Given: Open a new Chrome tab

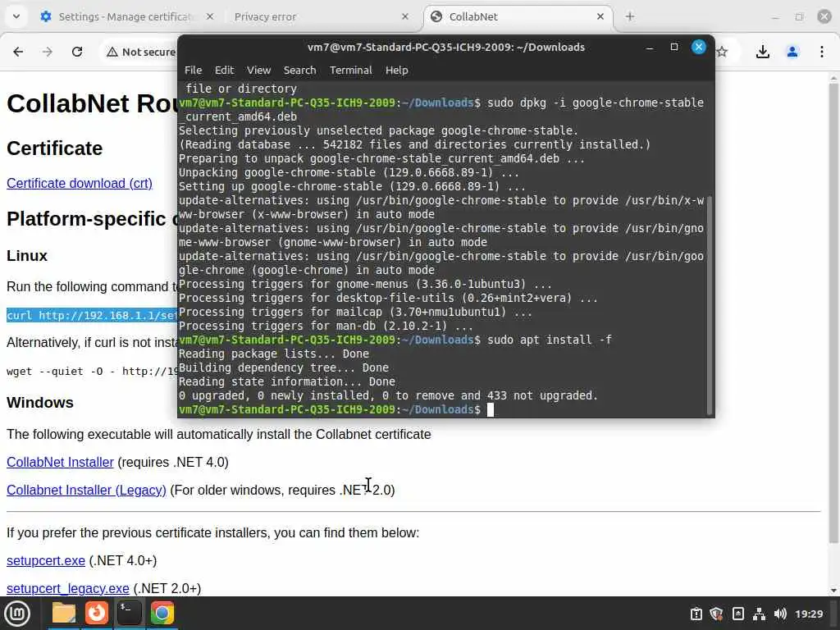Looking at the screenshot, I should (630, 16).
